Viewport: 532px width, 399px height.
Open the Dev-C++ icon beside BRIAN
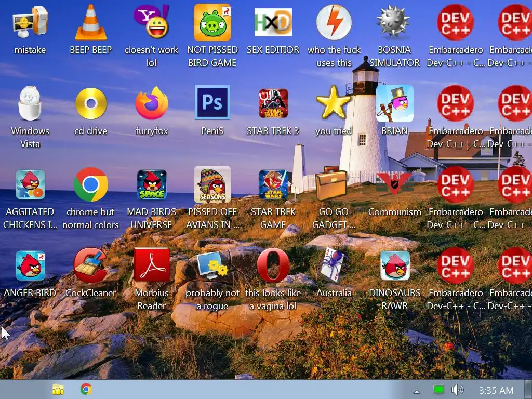455,103
